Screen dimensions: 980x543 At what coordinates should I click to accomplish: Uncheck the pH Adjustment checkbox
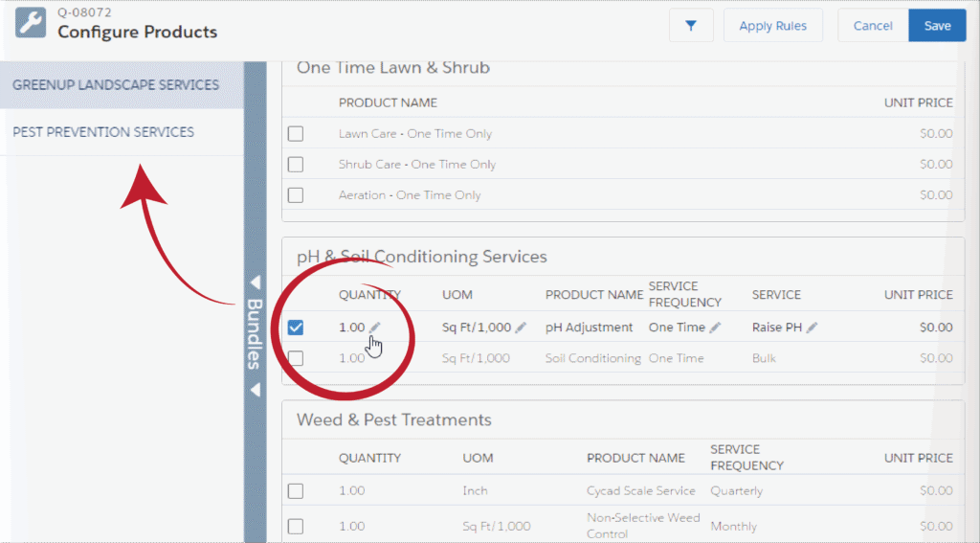[x=296, y=328]
